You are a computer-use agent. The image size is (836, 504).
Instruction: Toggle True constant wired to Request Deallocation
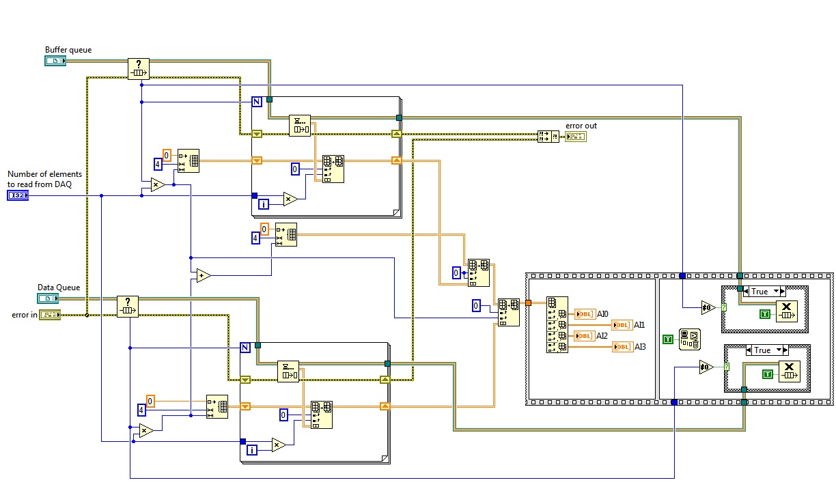(x=668, y=339)
